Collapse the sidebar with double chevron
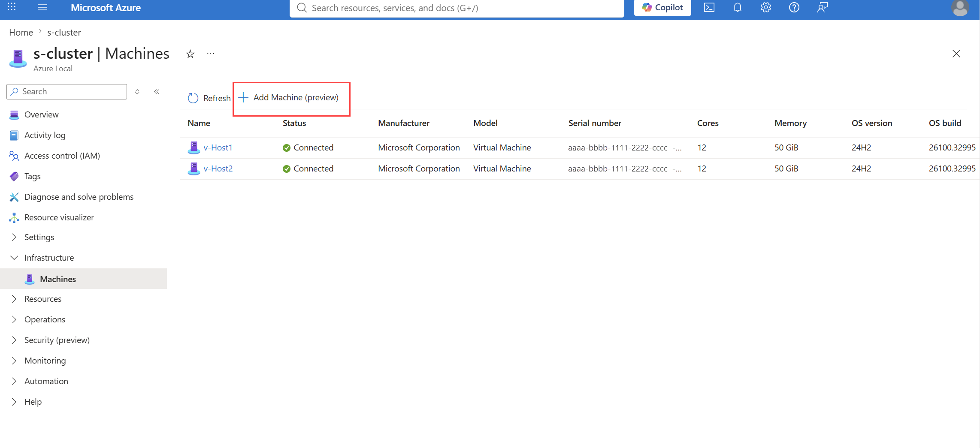 (x=157, y=92)
